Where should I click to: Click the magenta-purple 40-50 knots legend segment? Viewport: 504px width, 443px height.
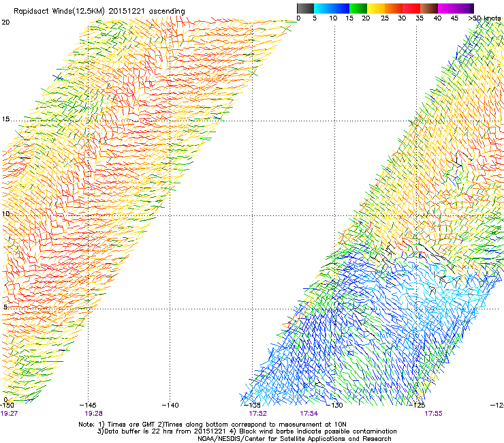click(x=456, y=8)
